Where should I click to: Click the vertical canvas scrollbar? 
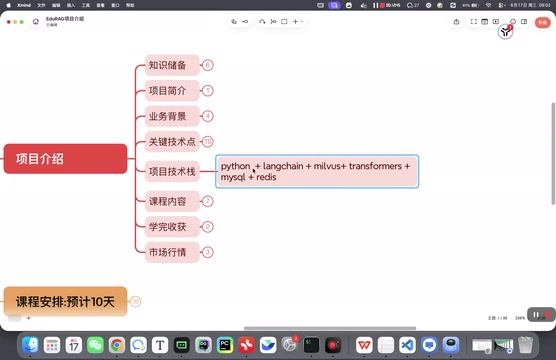tap(553, 154)
